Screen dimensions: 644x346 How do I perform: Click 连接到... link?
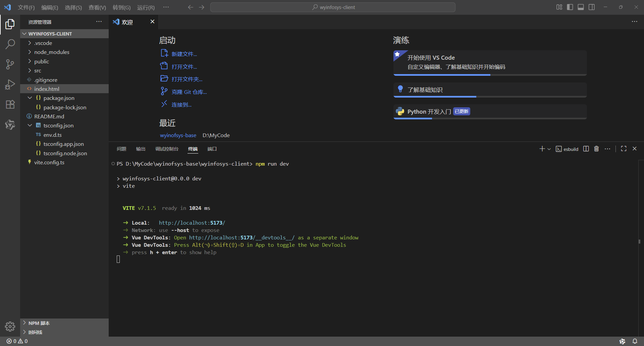click(181, 105)
